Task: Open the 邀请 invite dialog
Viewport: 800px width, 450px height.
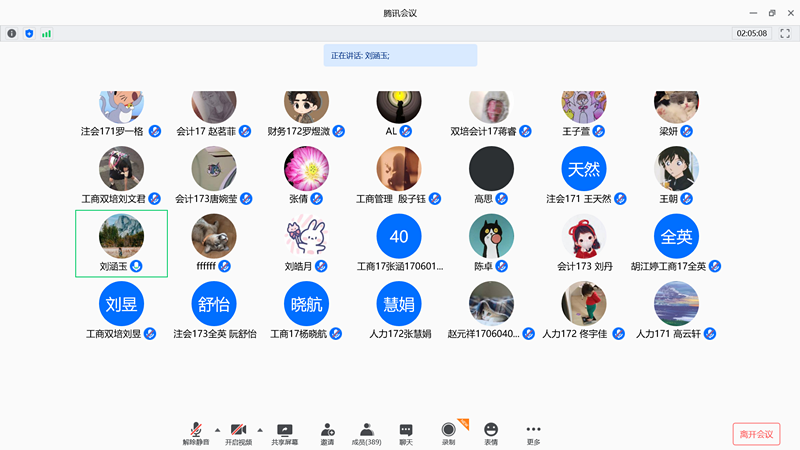Action: [327, 431]
